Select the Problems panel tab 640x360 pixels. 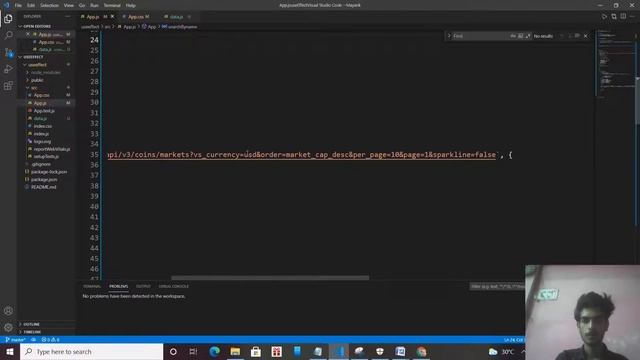[118, 286]
